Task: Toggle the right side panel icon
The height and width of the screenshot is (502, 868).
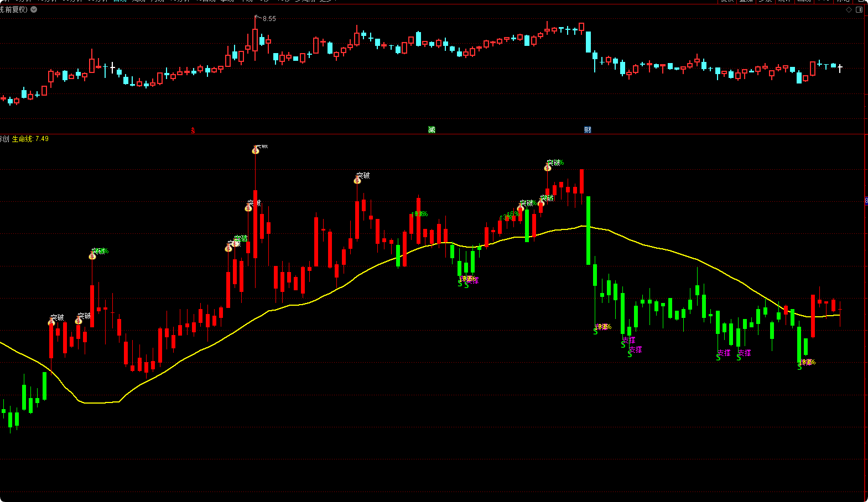Action: [x=859, y=9]
